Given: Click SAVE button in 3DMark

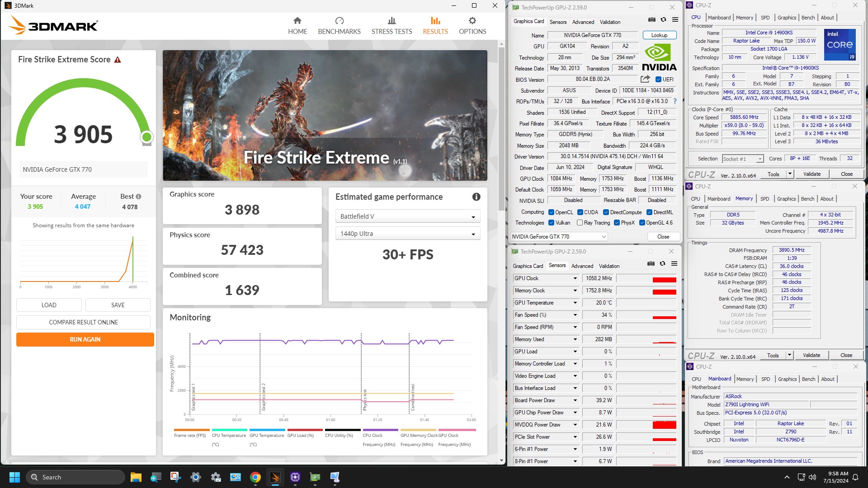Looking at the screenshot, I should (118, 305).
